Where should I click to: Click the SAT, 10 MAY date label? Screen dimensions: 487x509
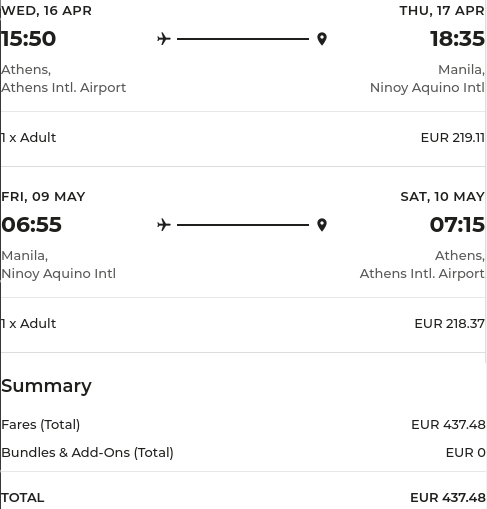pos(442,197)
